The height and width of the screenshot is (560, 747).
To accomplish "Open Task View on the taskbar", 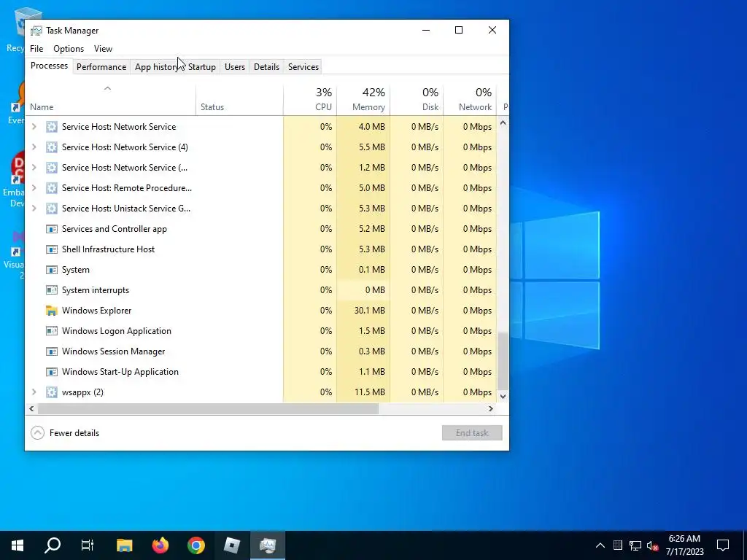I will pos(88,545).
